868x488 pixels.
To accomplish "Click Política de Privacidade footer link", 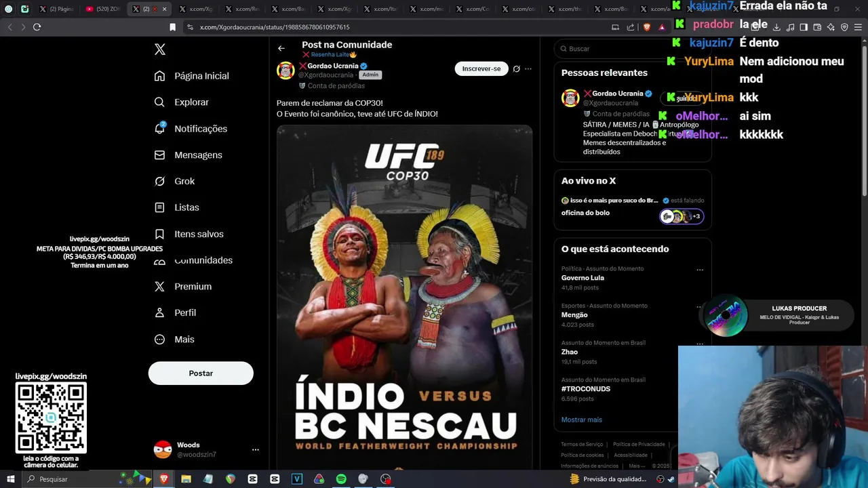I will 639,445.
